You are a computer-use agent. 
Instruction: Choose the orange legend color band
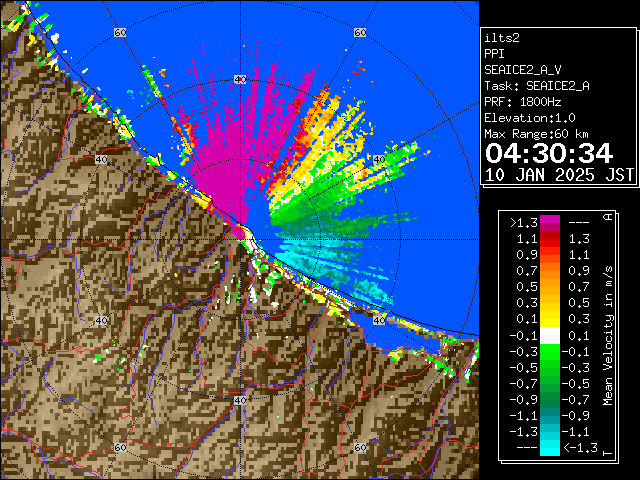pyautogui.click(x=550, y=276)
